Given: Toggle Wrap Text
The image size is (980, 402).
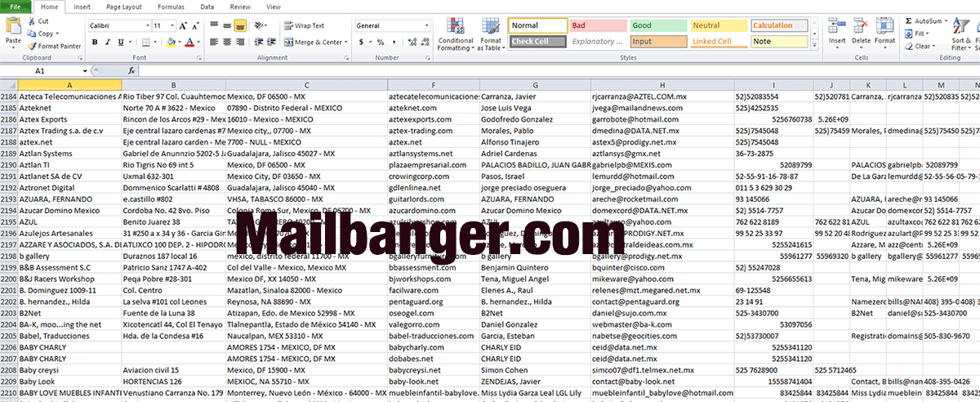Looking at the screenshot, I should click(304, 25).
